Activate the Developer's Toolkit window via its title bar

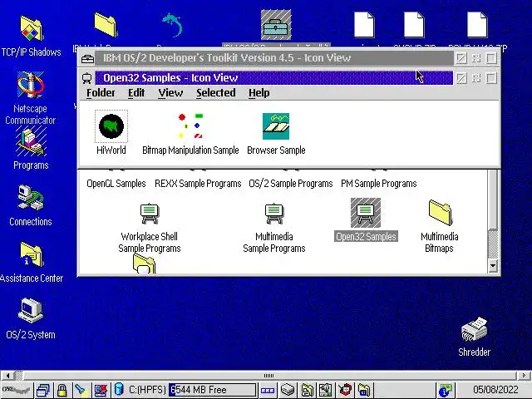pos(273,58)
